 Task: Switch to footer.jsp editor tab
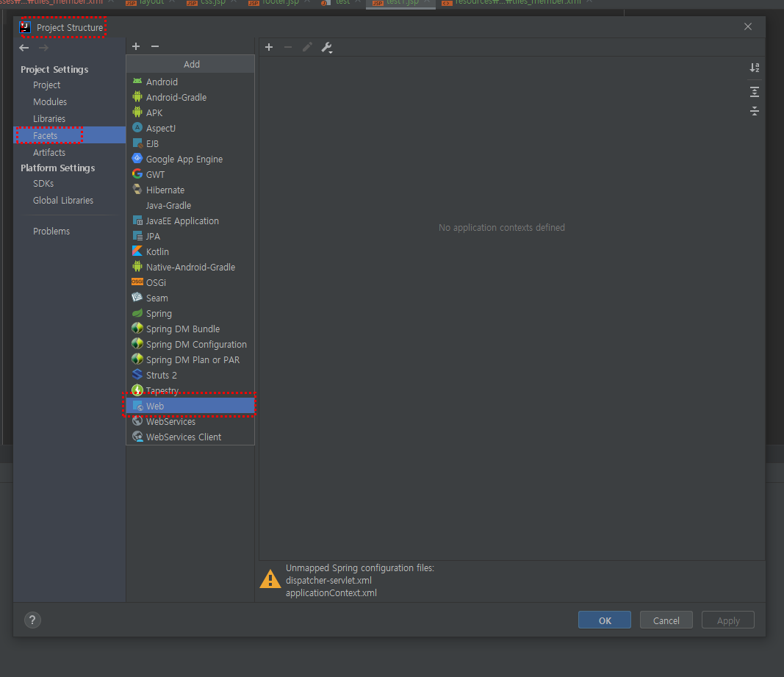(280, 2)
